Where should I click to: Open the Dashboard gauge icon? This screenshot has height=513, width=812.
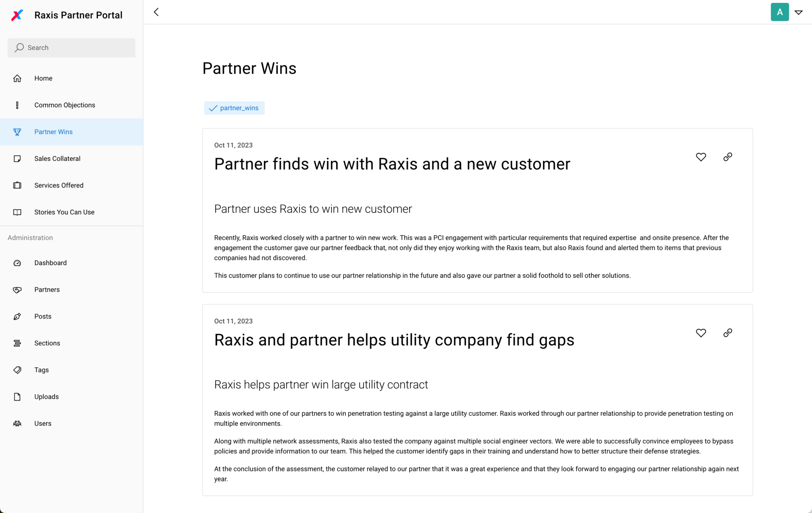point(17,263)
